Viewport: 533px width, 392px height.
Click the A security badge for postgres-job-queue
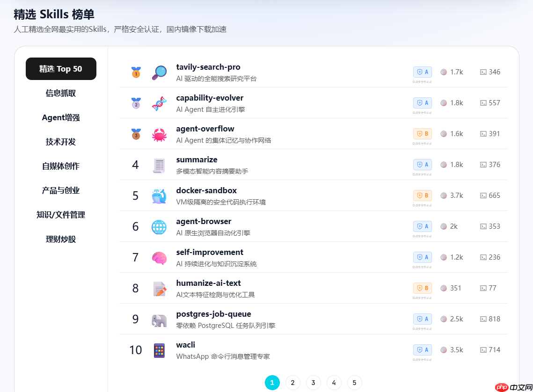pos(423,319)
